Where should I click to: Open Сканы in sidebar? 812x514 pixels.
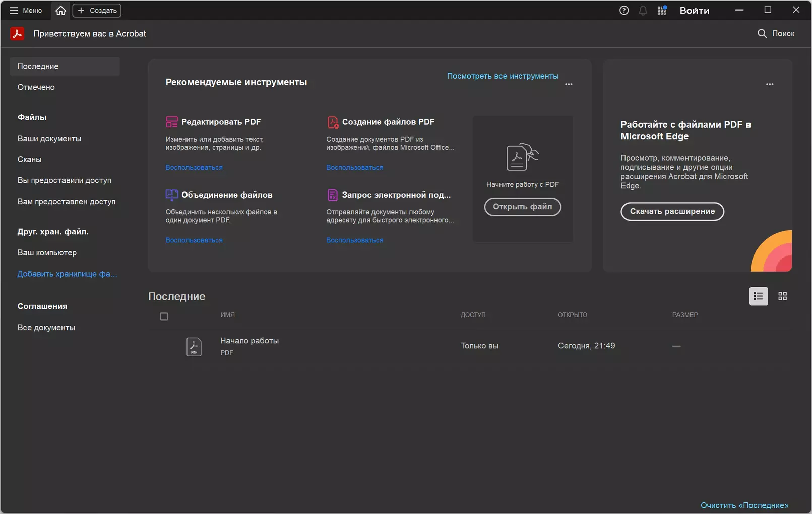(x=30, y=160)
